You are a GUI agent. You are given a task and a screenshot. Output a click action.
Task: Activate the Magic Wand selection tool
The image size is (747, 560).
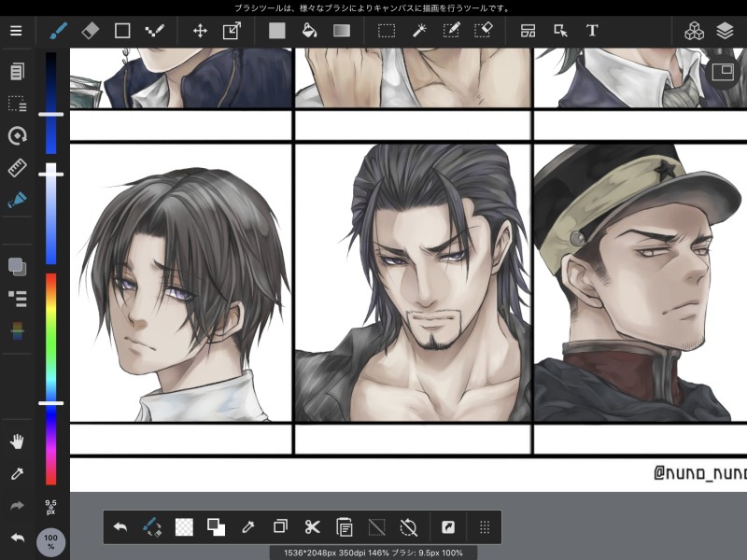pos(419,31)
